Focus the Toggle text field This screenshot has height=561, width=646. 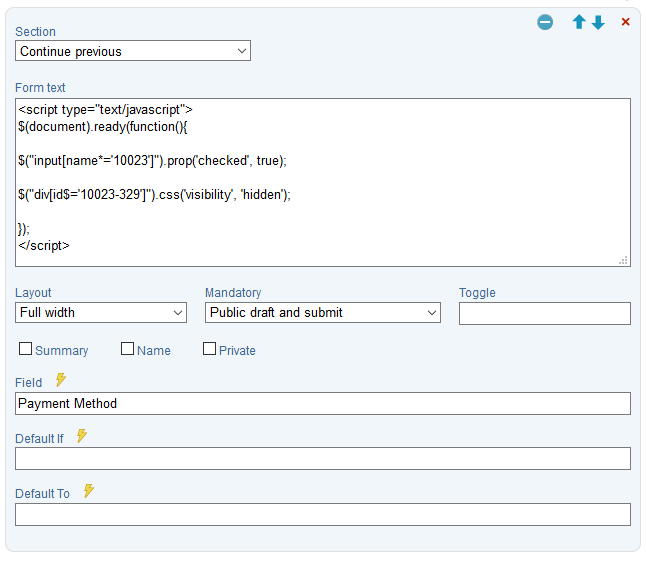tap(545, 313)
